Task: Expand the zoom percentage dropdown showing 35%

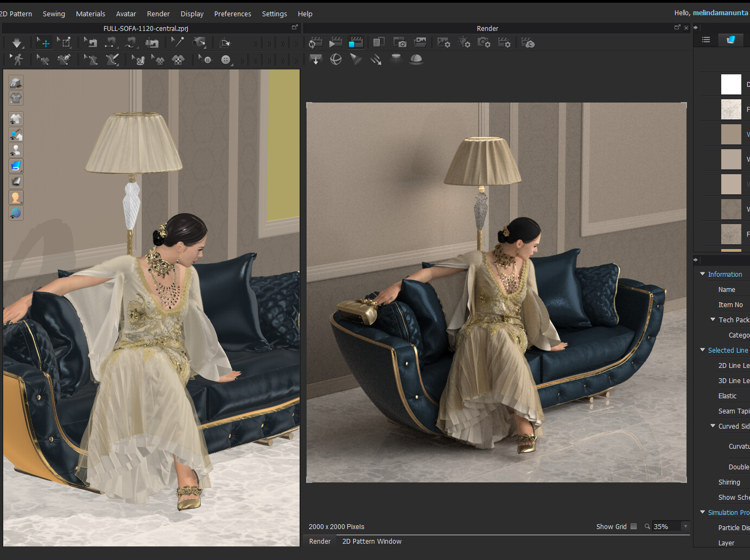Action: [x=685, y=526]
